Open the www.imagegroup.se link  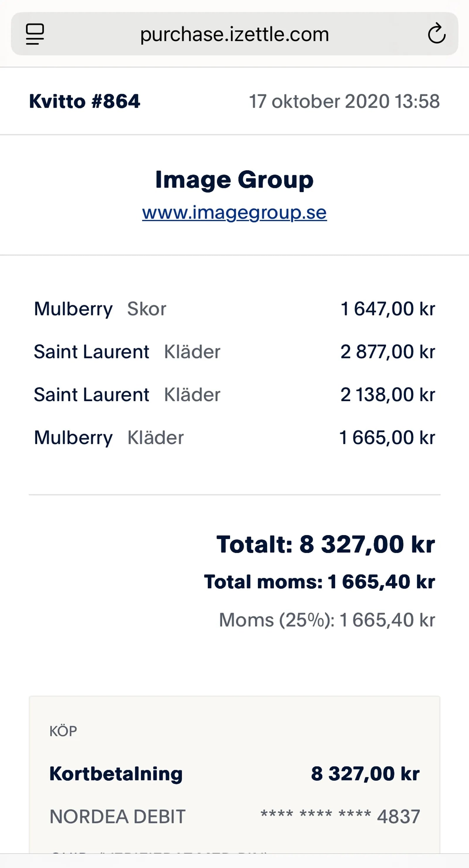pos(234,213)
